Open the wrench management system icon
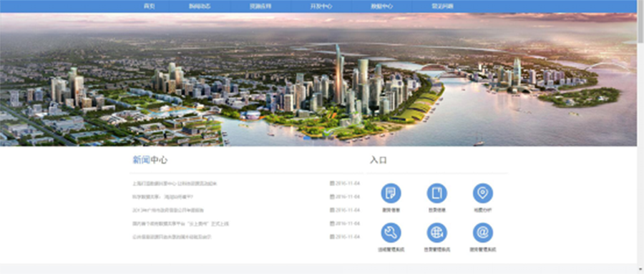 391,233
